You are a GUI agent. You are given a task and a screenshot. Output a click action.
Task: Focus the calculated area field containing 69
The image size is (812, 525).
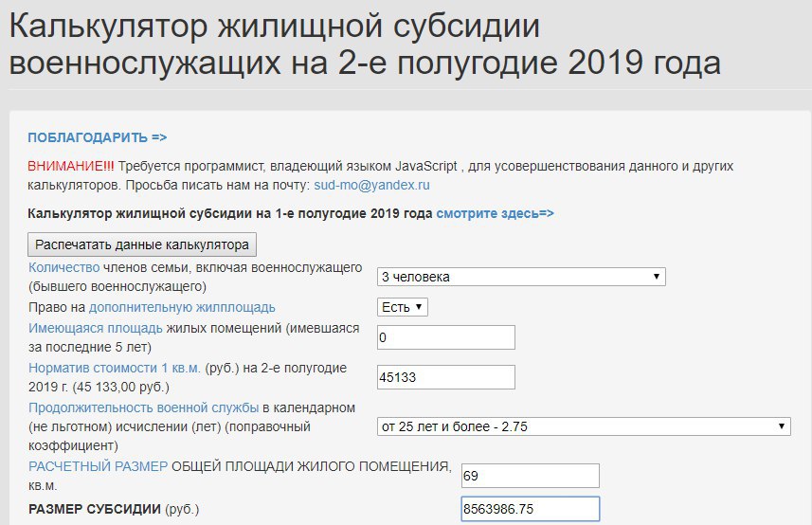coord(531,476)
